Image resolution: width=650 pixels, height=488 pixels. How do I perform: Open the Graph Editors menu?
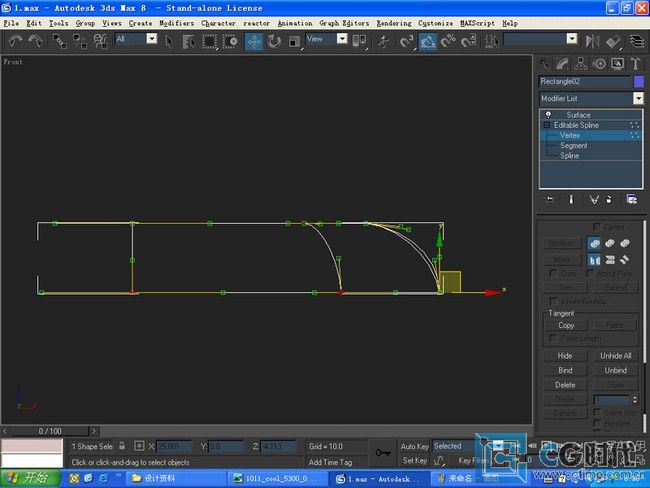[x=344, y=23]
